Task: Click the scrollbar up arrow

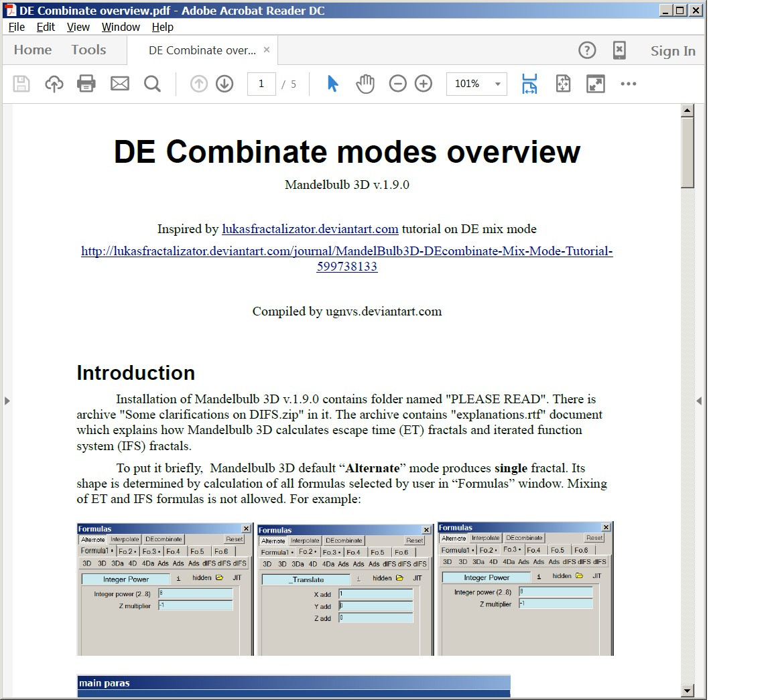Action: (688, 111)
